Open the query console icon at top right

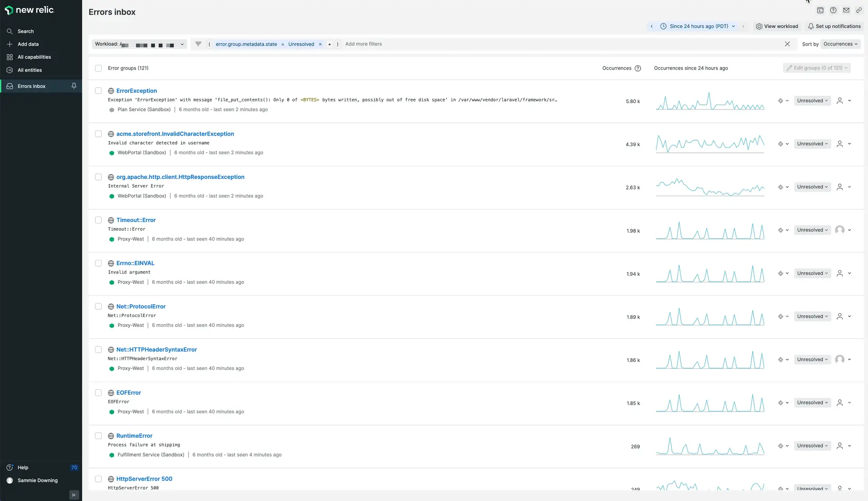point(820,10)
